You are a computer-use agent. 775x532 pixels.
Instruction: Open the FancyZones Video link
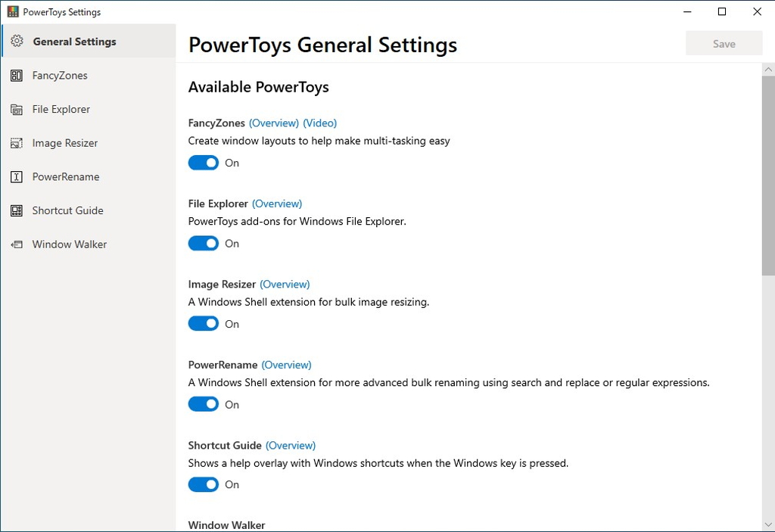click(319, 123)
